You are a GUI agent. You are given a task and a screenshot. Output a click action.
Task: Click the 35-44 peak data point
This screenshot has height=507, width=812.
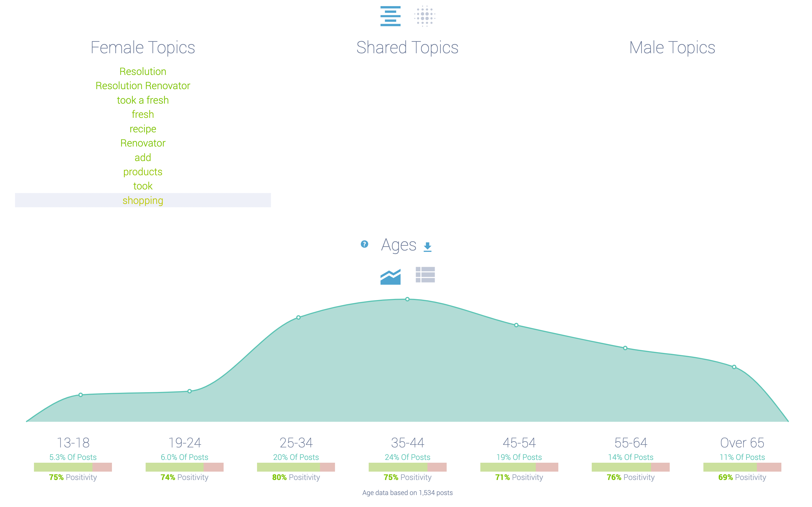pos(407,299)
